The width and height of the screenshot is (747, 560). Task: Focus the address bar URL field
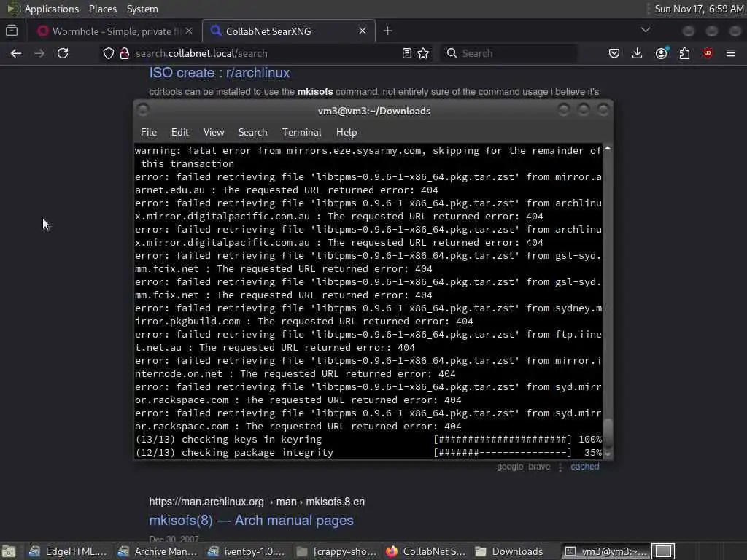click(x=264, y=53)
